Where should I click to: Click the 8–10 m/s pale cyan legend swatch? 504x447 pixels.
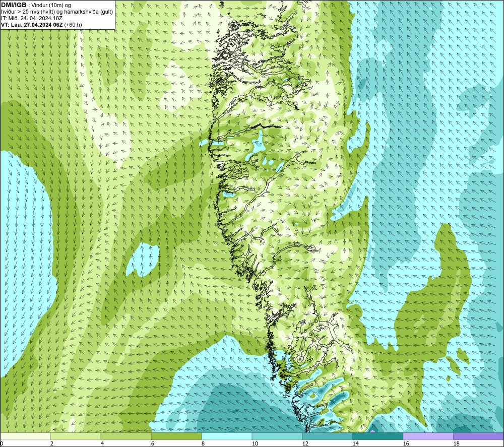tap(227, 436)
